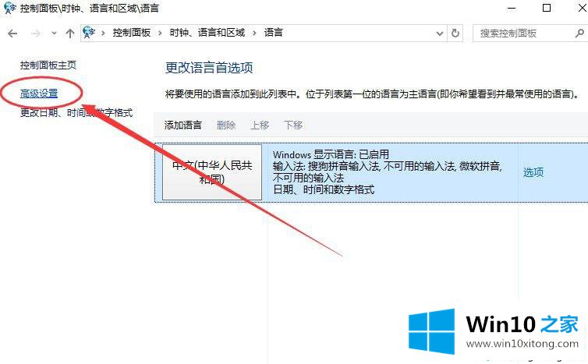Expand the address bar history dropdown
588x364 pixels.
pyautogui.click(x=440, y=34)
